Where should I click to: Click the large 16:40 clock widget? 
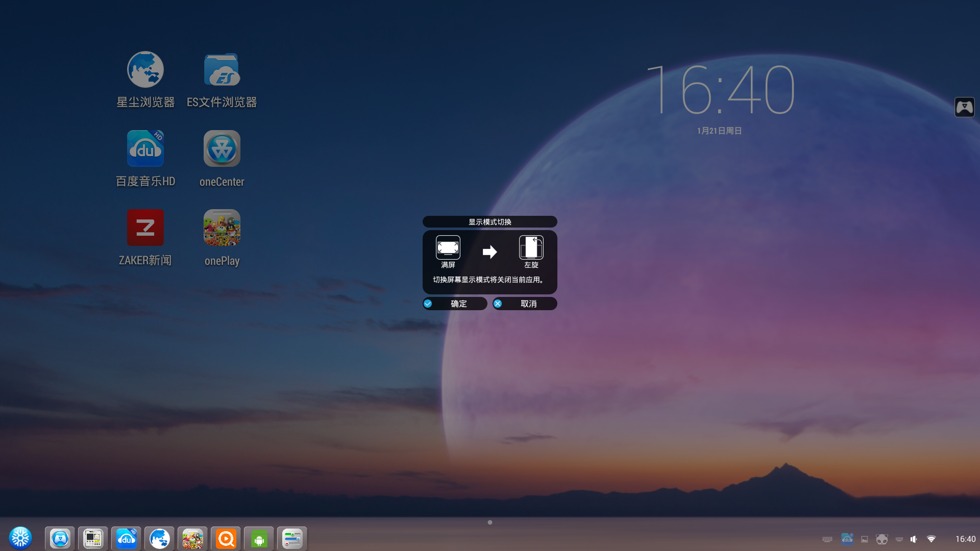pyautogui.click(x=720, y=90)
